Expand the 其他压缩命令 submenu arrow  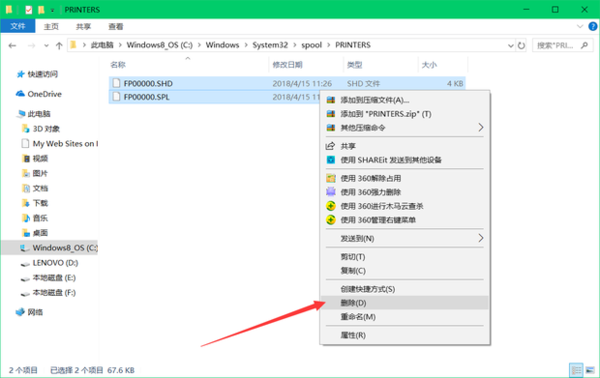(x=481, y=127)
